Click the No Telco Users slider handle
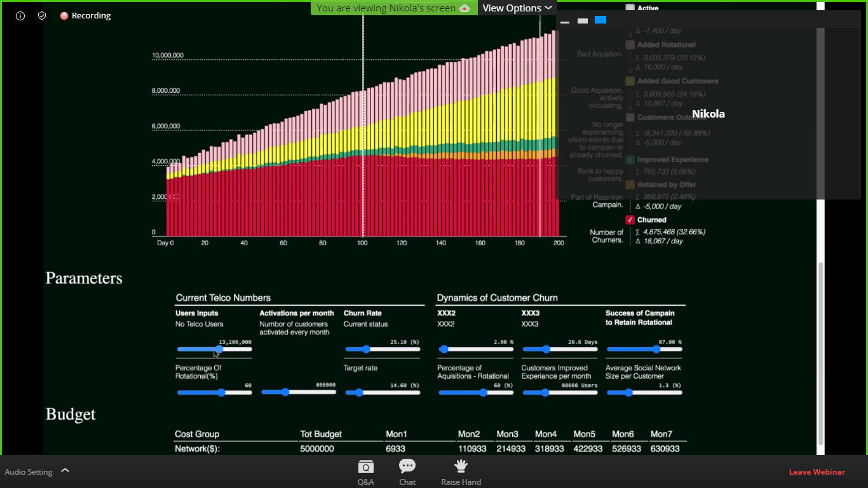This screenshot has width=868, height=488. pos(219,349)
